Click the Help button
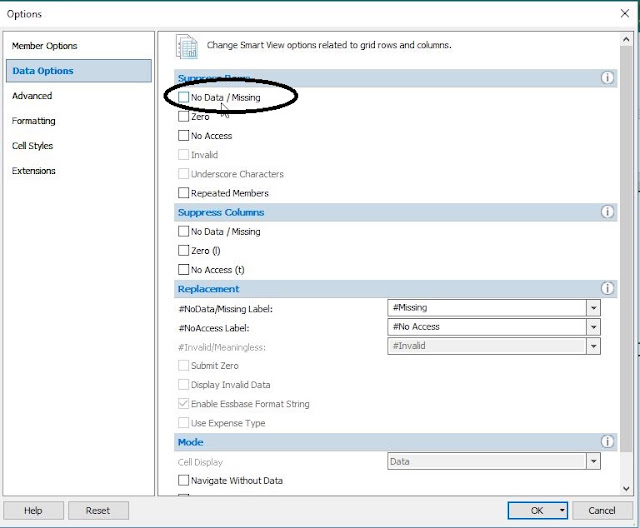This screenshot has height=528, width=640. pyautogui.click(x=33, y=510)
